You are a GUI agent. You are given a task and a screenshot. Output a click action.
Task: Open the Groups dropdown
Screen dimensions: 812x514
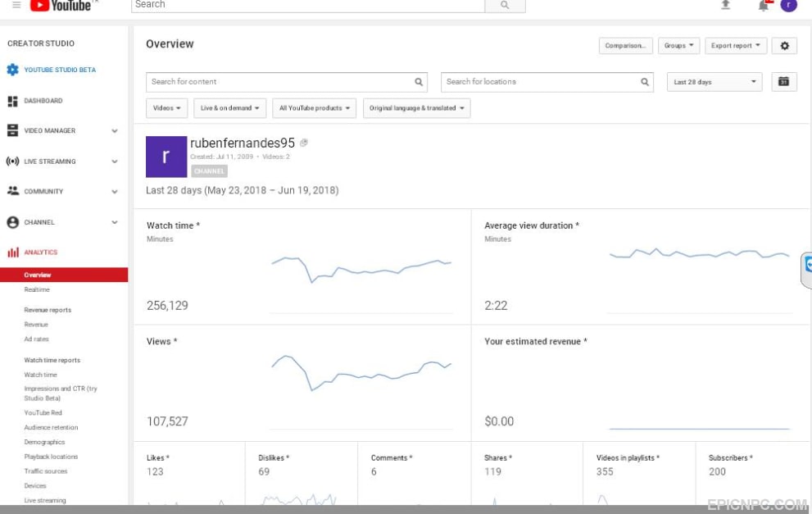pos(679,46)
